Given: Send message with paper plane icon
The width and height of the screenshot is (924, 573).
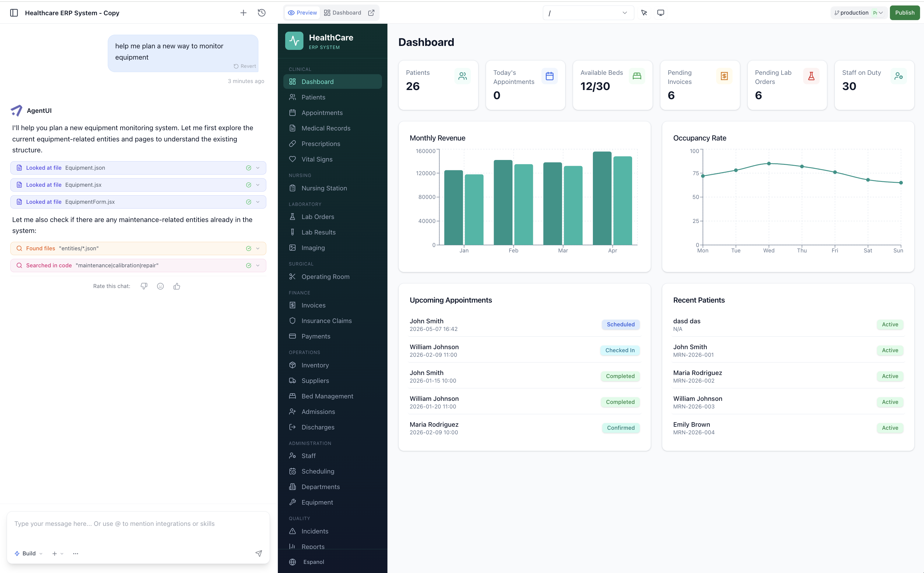Looking at the screenshot, I should [259, 553].
